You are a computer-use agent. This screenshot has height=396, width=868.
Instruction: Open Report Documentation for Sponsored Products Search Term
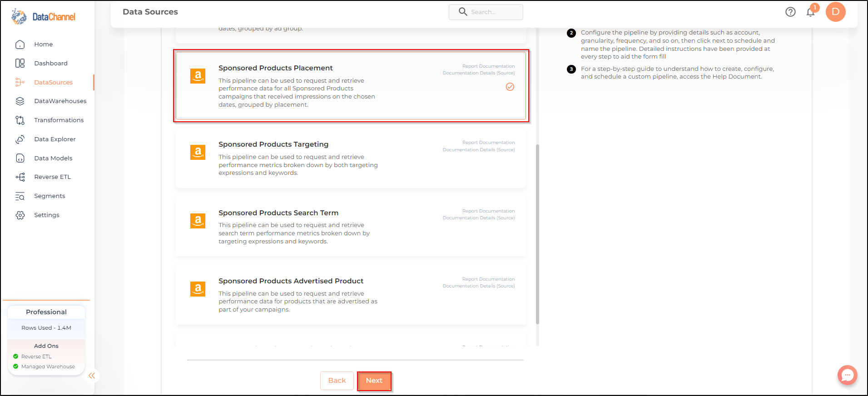(489, 211)
